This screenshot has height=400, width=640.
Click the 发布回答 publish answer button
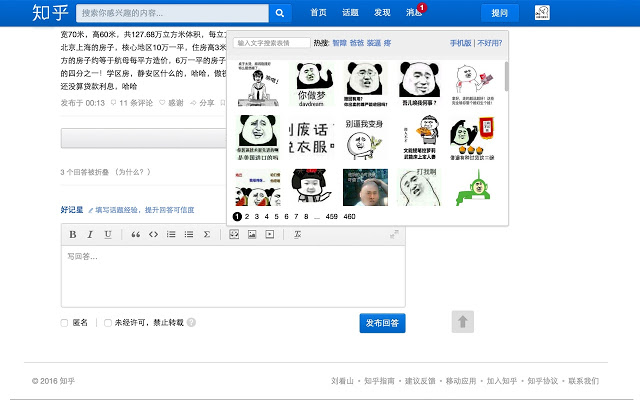tap(382, 323)
